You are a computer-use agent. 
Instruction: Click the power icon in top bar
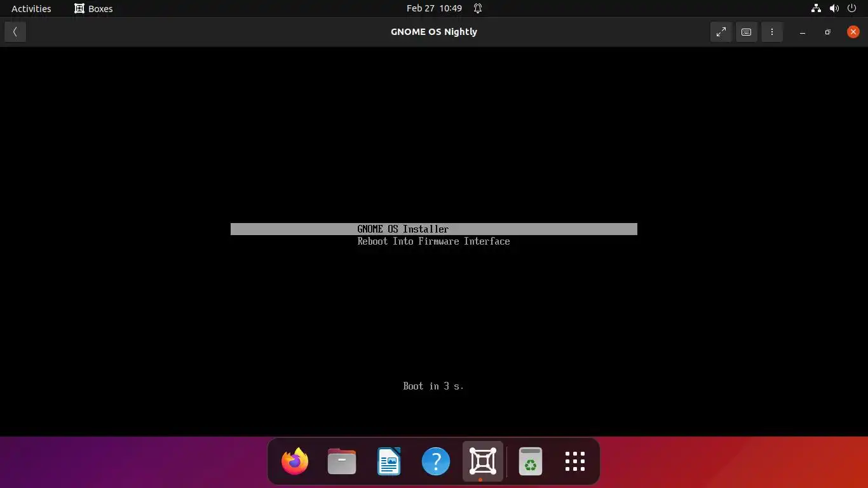click(x=852, y=8)
